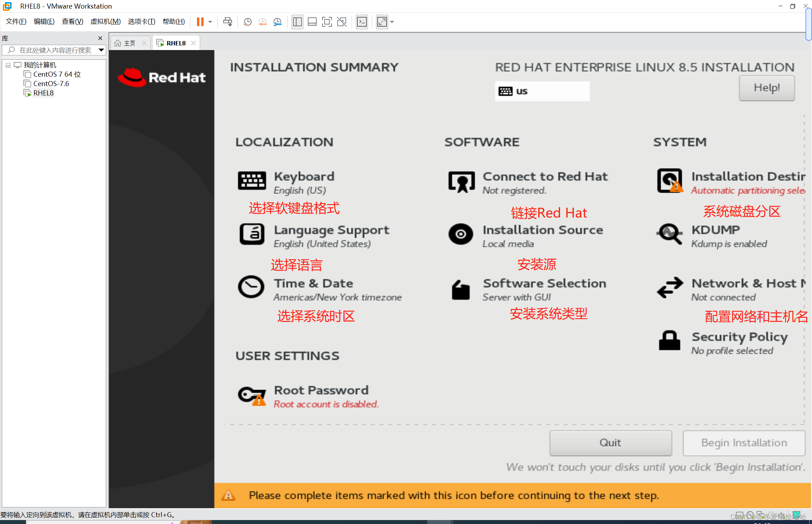
Task: Open KDUMP magnifier icon
Action: click(669, 234)
